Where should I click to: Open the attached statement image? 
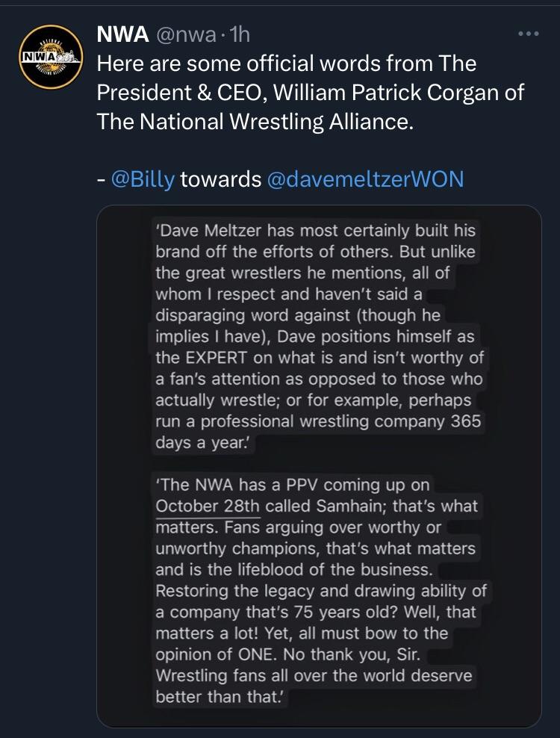tap(319, 466)
